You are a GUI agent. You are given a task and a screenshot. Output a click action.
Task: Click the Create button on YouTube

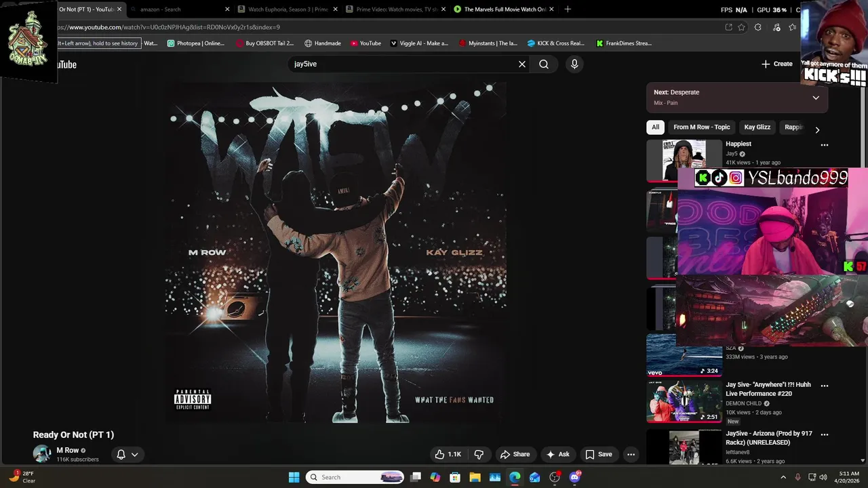[x=776, y=64]
